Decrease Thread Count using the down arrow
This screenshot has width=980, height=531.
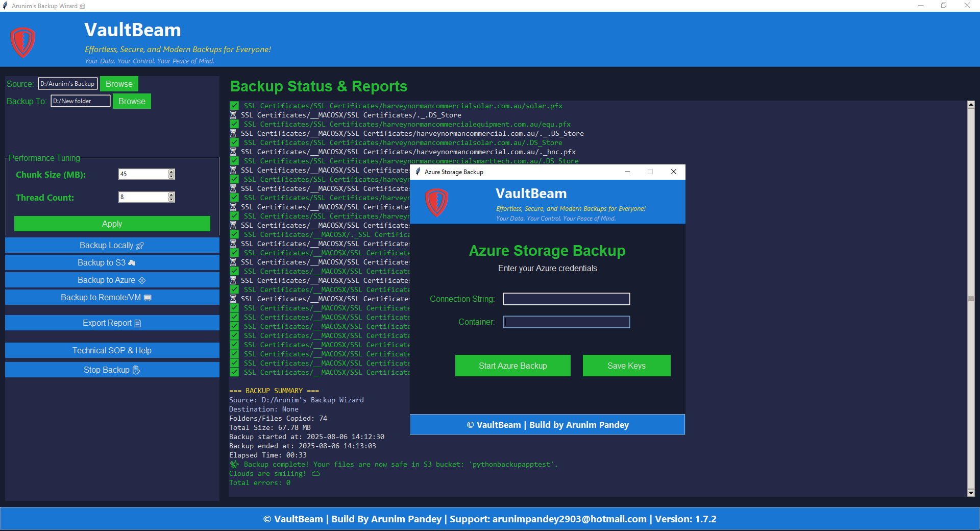point(171,200)
